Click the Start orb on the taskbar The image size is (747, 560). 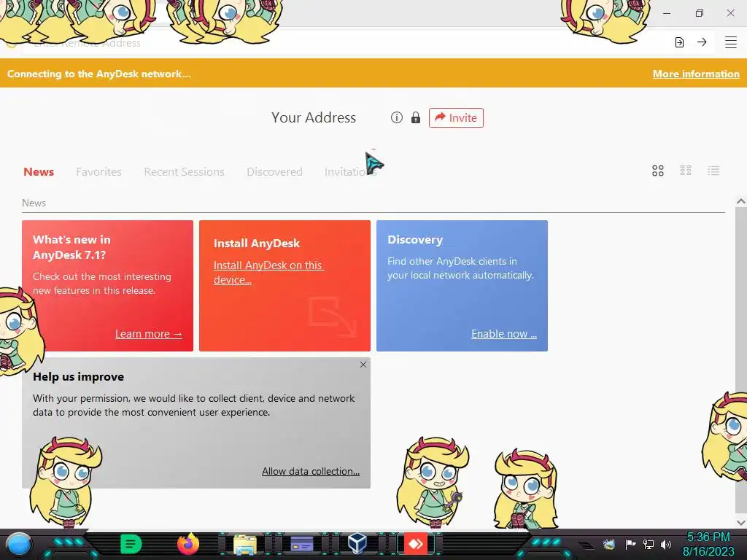pos(19,545)
